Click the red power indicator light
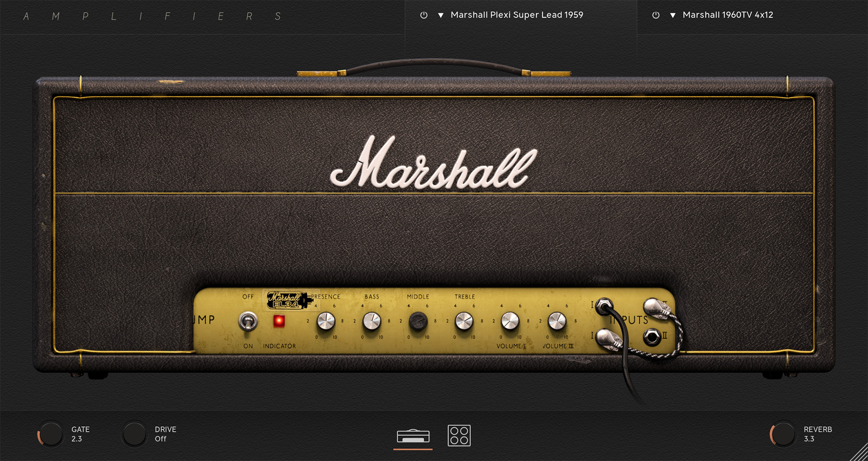This screenshot has width=868, height=461. pyautogui.click(x=279, y=321)
